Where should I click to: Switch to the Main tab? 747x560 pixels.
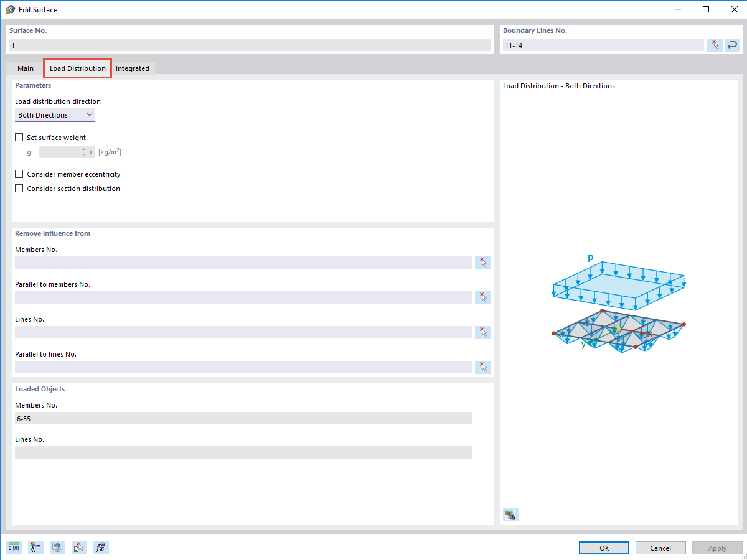pyautogui.click(x=26, y=68)
